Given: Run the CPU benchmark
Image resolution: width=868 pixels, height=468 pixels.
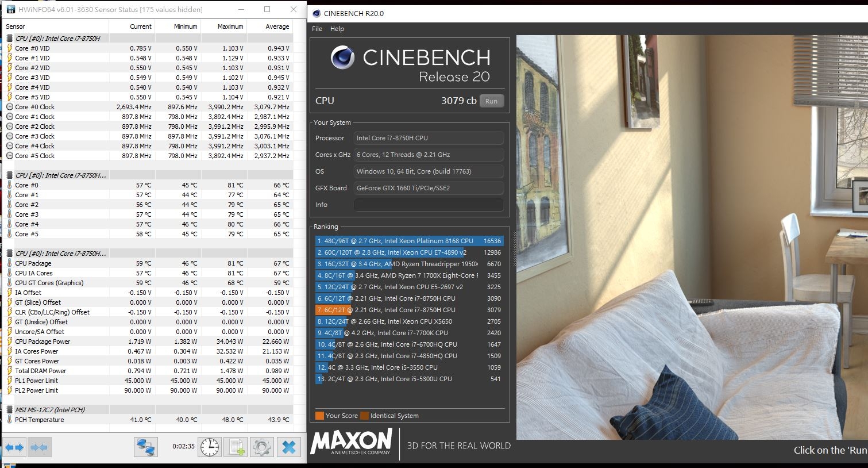Looking at the screenshot, I should (x=492, y=101).
